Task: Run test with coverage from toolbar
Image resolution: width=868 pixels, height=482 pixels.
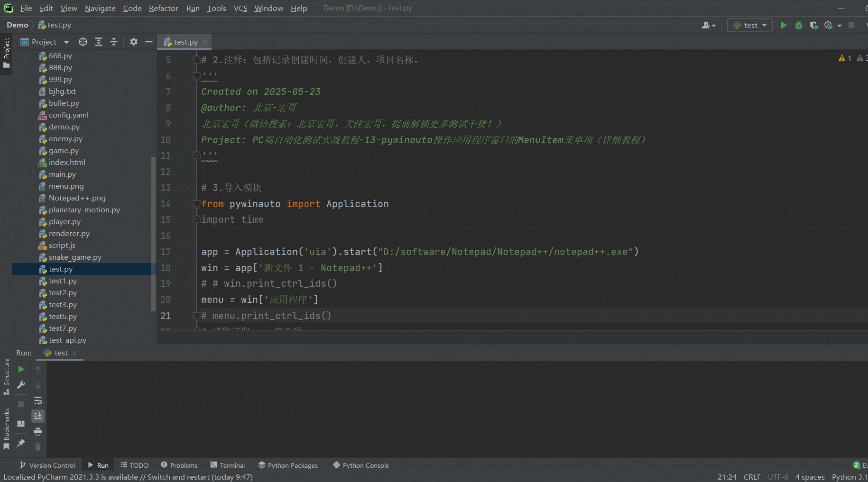Action: [x=814, y=25]
